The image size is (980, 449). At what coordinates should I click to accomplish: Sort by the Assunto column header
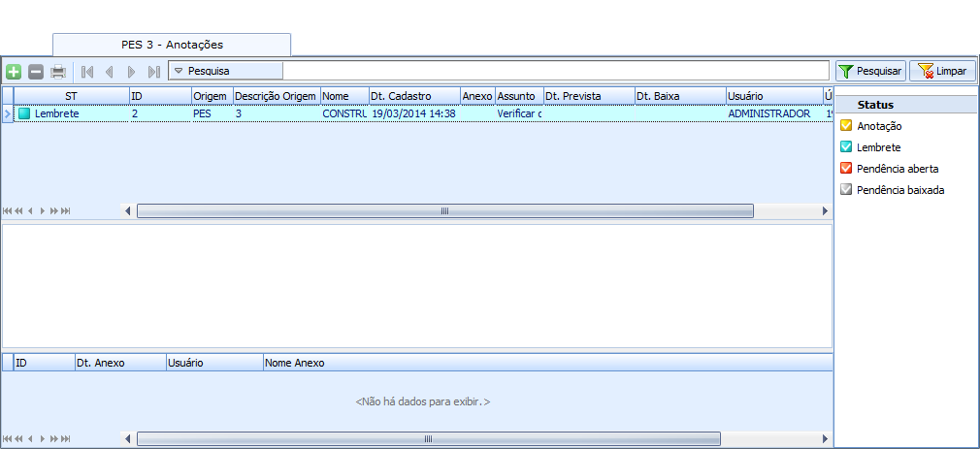coord(519,96)
